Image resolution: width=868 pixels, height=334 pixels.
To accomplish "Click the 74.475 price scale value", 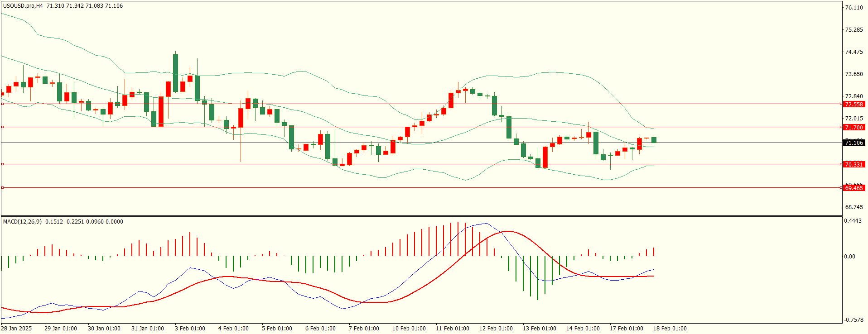I will [x=854, y=52].
